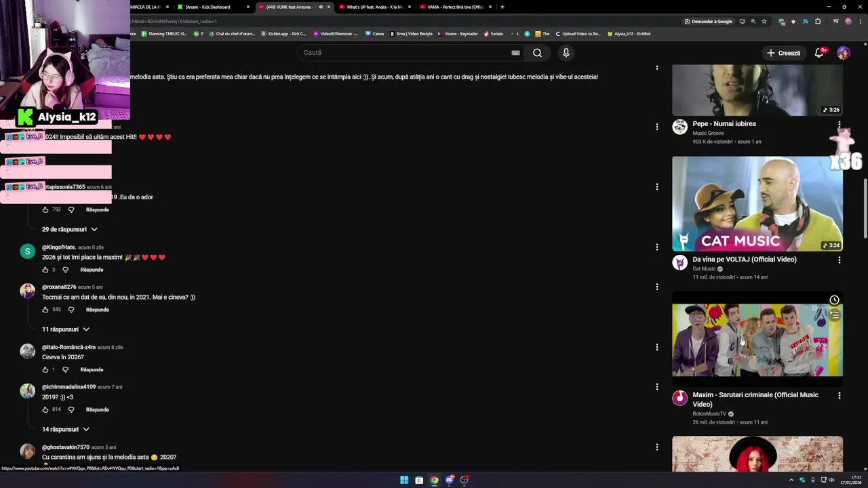Open VideoBGRemover bookmark
The width and height of the screenshot is (868, 488).
(x=336, y=34)
